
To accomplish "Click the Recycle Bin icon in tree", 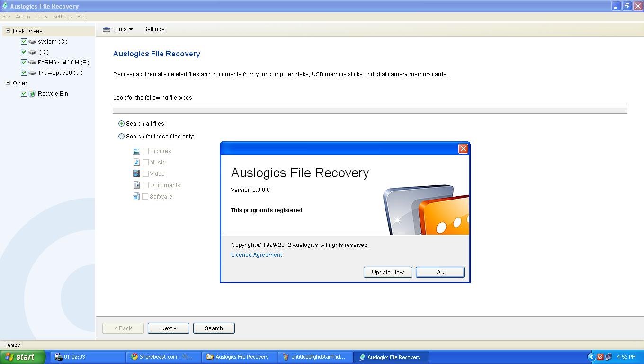I will click(x=32, y=94).
